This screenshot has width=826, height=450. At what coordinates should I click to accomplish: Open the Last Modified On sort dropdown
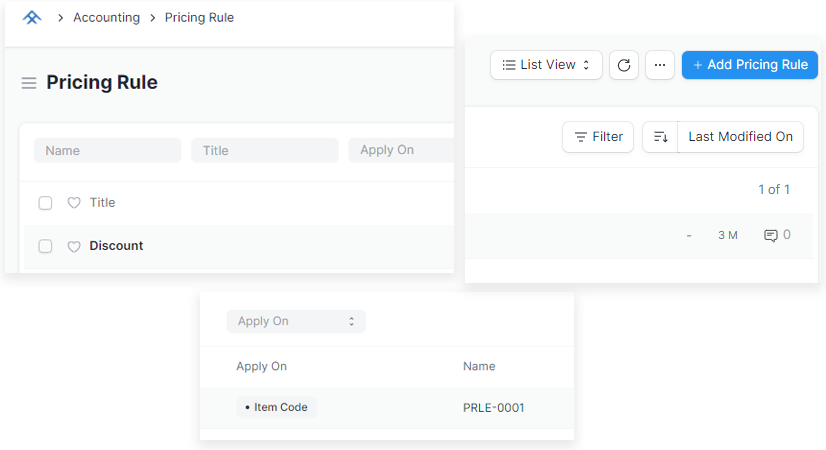[740, 137]
